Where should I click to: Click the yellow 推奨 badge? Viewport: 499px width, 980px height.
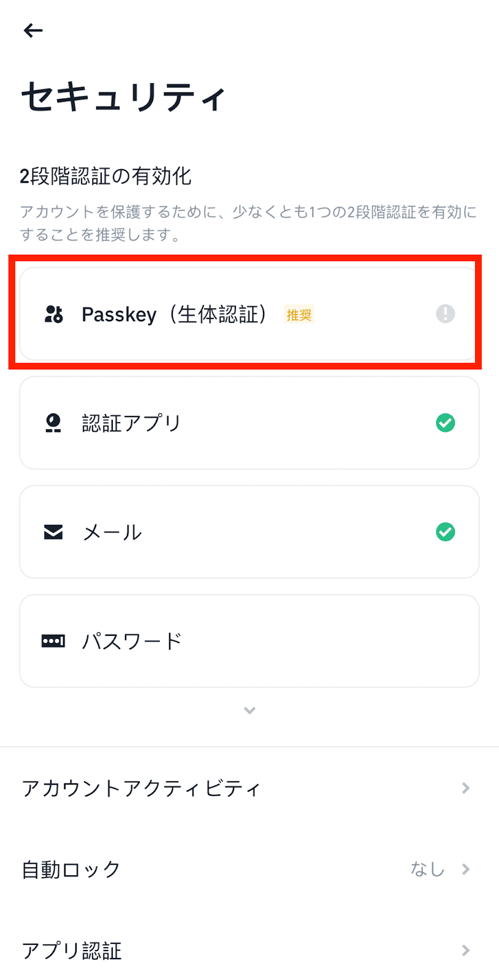click(299, 315)
